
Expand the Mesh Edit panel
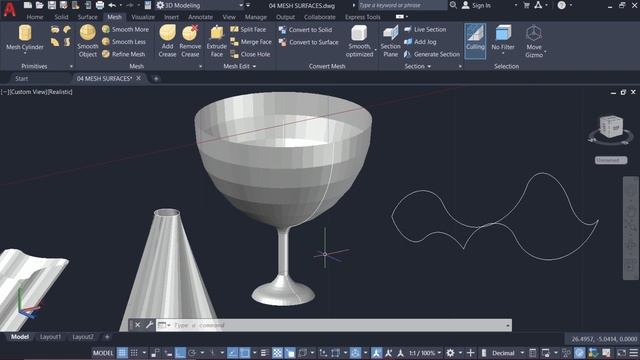pos(240,66)
